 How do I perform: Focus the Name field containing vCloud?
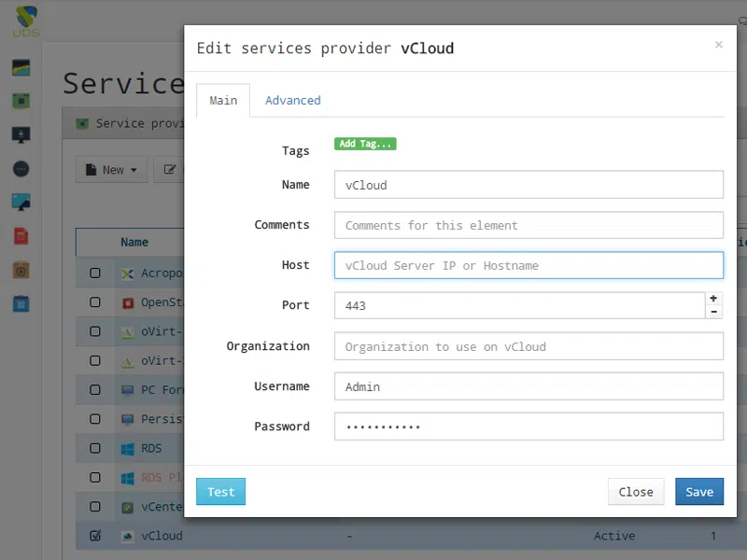click(529, 185)
